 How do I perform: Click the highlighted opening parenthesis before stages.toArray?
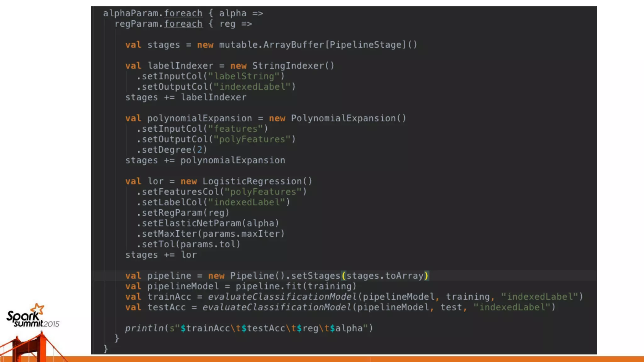pos(343,276)
